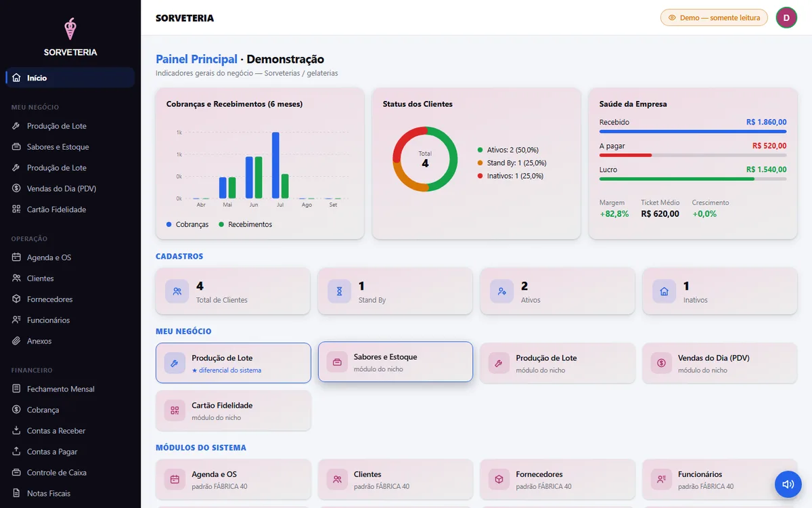Click the icon beside Notas Fiscais

coord(16,493)
